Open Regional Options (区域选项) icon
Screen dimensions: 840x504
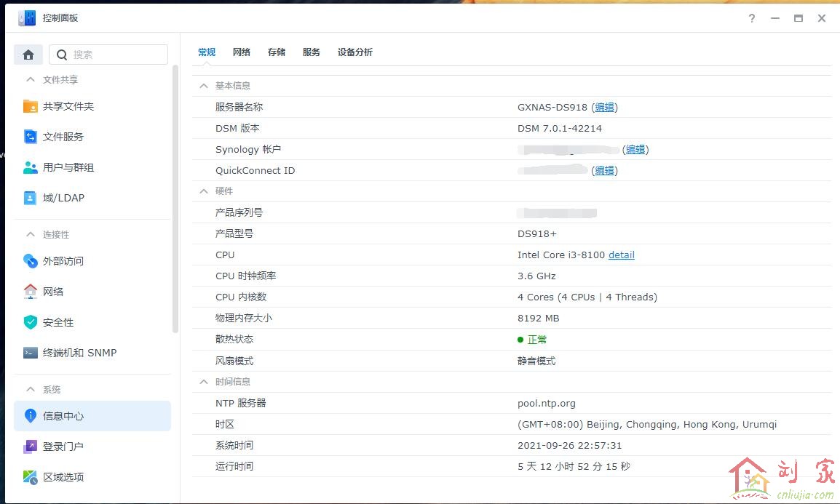coord(30,477)
